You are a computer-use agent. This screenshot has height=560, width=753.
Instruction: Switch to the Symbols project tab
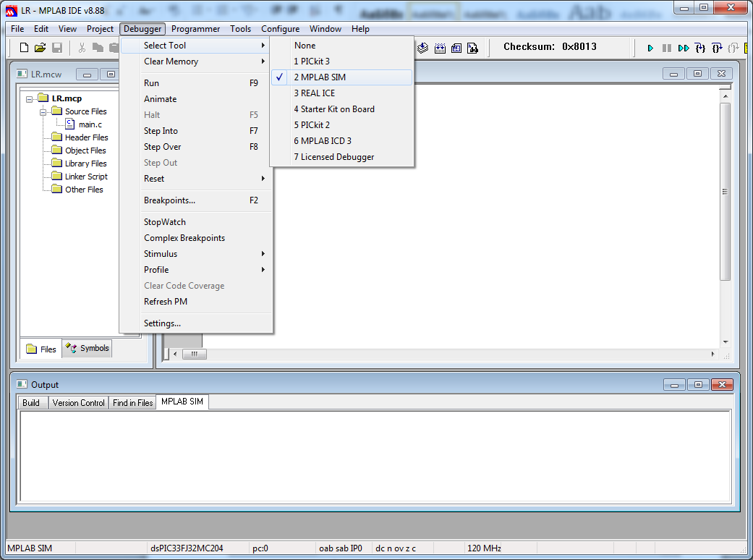pos(87,348)
